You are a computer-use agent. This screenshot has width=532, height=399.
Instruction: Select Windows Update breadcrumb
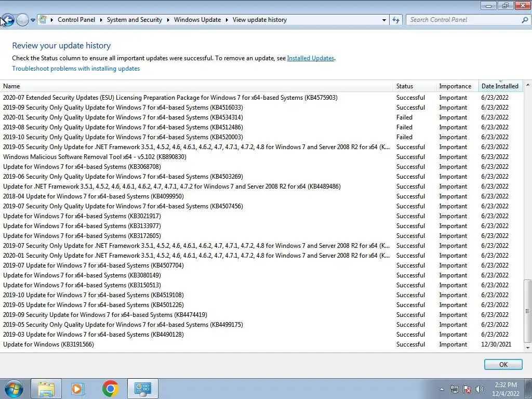pos(197,20)
